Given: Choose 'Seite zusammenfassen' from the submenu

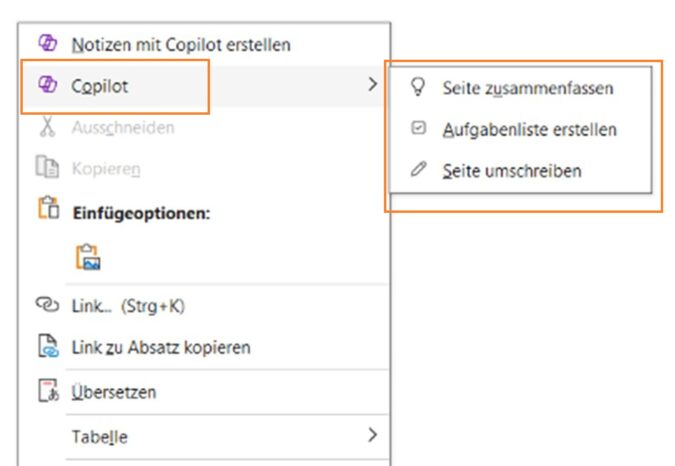Looking at the screenshot, I should click(x=527, y=88).
